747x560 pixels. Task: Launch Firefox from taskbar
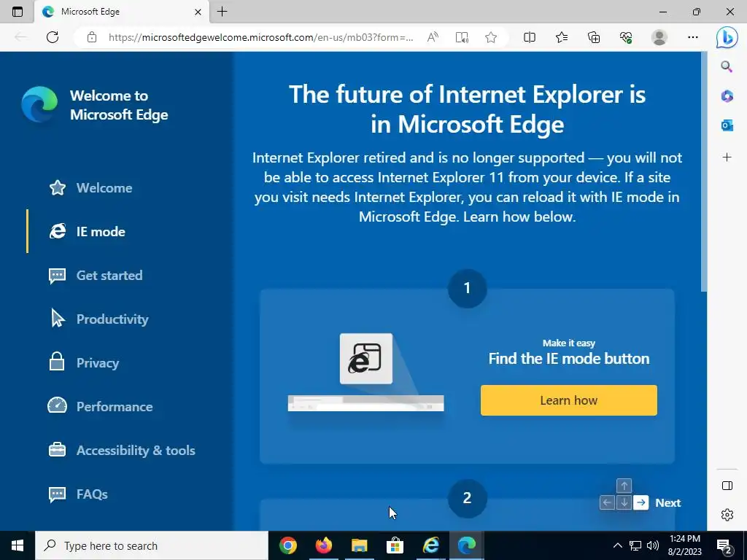pos(324,545)
